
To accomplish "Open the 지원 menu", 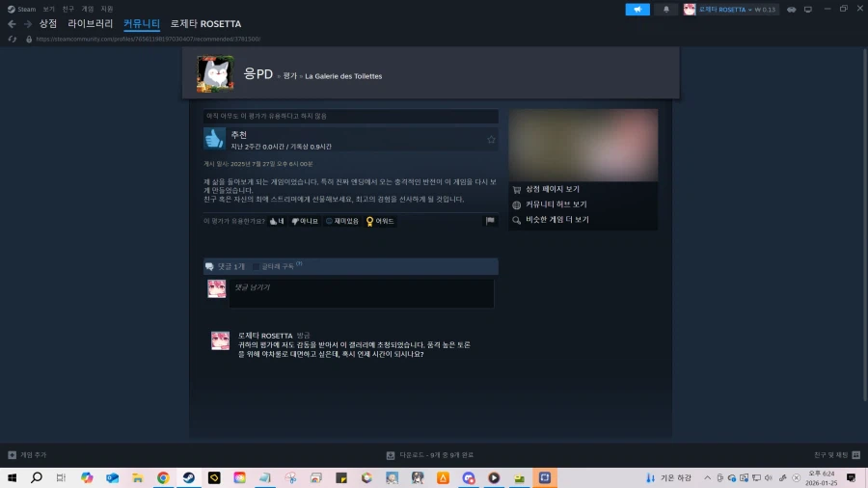I will pos(107,9).
